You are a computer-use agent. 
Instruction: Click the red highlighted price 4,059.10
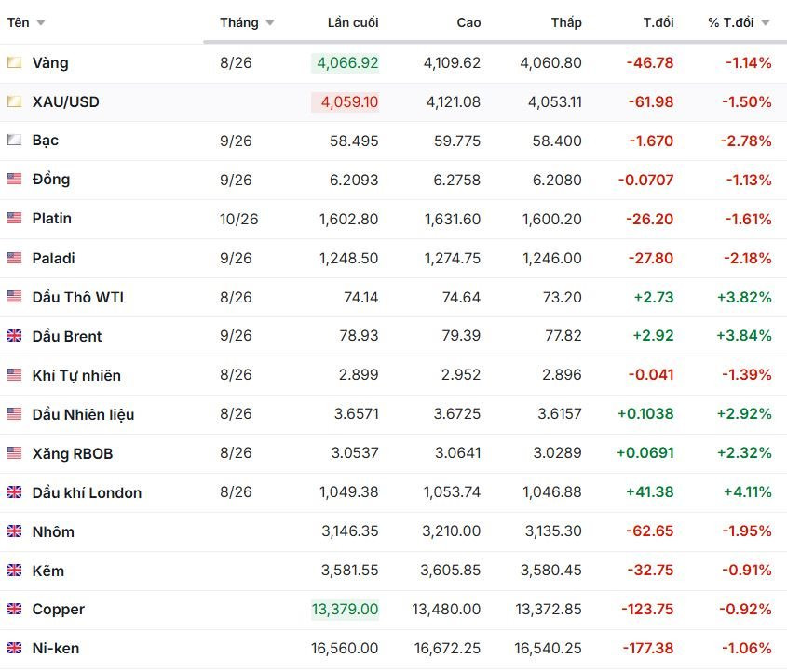click(x=346, y=102)
